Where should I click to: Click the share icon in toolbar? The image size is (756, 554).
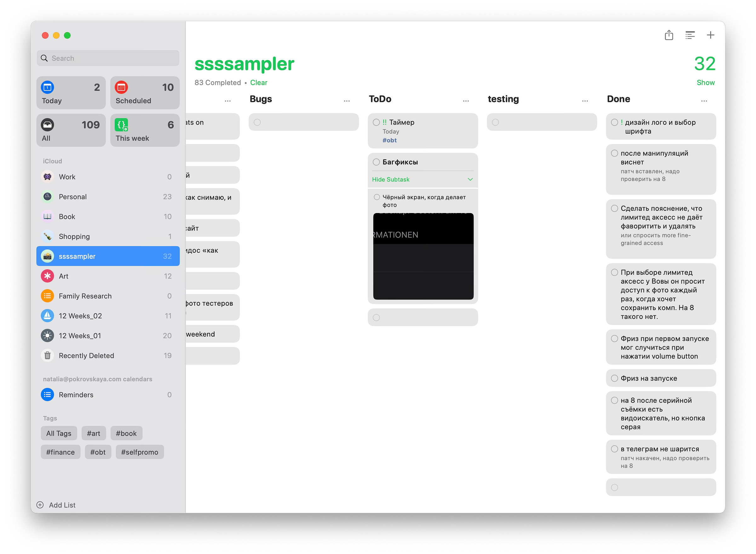[668, 35]
